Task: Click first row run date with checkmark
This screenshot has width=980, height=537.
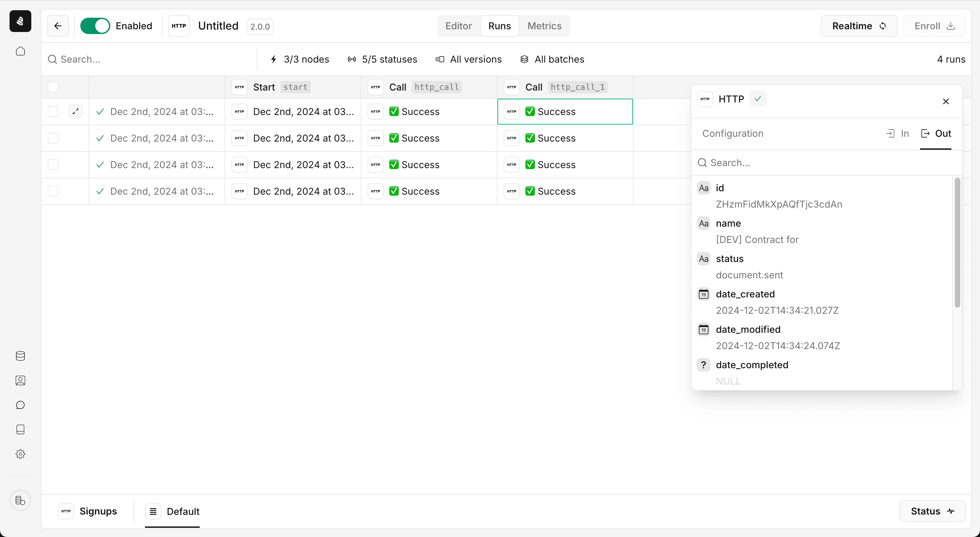Action: point(157,112)
